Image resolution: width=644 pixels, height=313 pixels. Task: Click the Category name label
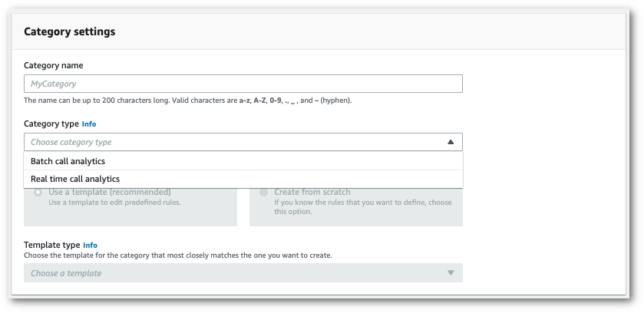[x=54, y=65]
